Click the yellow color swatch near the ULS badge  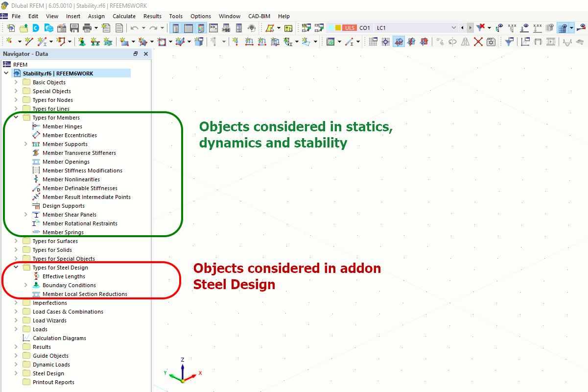(338, 28)
